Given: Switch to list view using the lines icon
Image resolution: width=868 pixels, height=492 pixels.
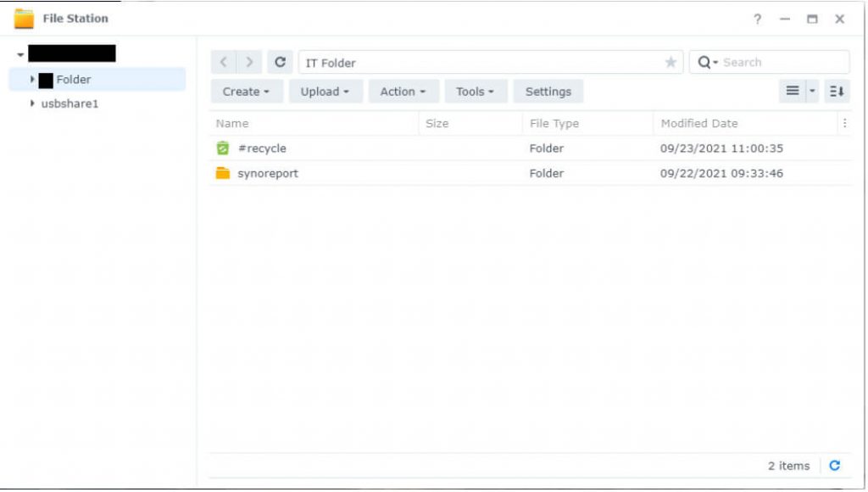Looking at the screenshot, I should [793, 91].
